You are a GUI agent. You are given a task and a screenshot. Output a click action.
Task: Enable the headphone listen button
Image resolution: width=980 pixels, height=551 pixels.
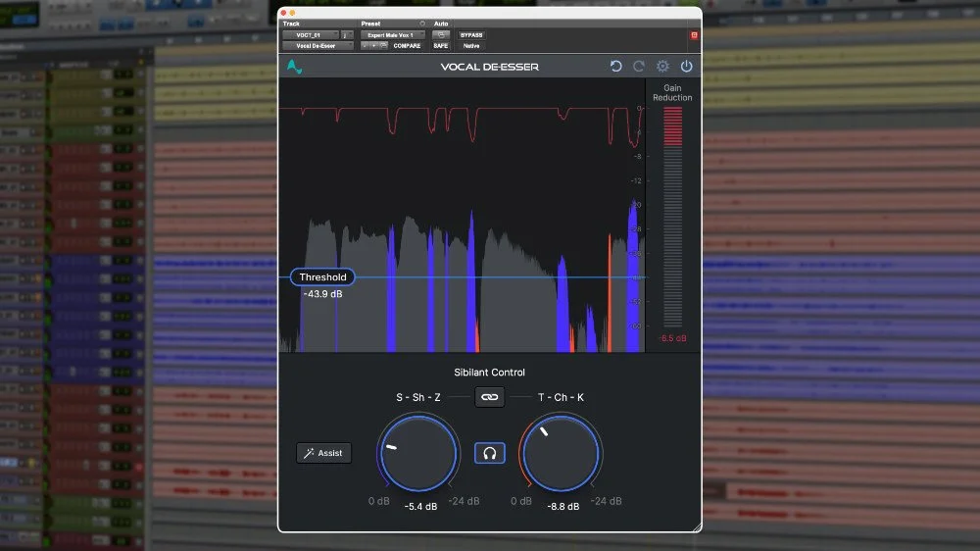coord(489,453)
